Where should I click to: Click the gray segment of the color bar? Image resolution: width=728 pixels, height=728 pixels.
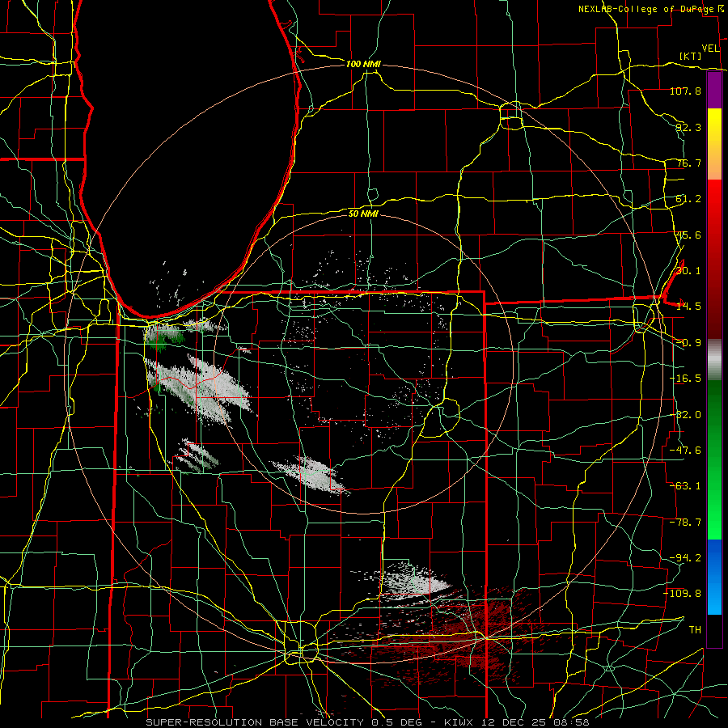tap(714, 360)
